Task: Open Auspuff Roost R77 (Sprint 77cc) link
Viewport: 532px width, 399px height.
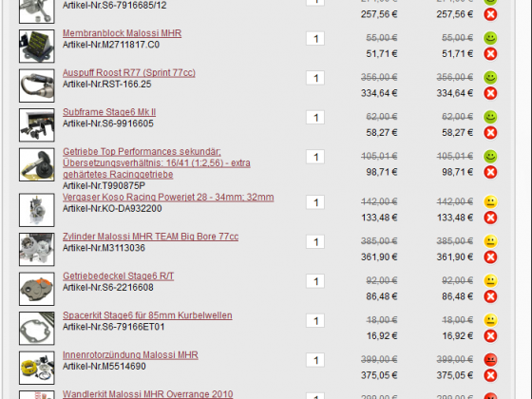Action: (129, 72)
